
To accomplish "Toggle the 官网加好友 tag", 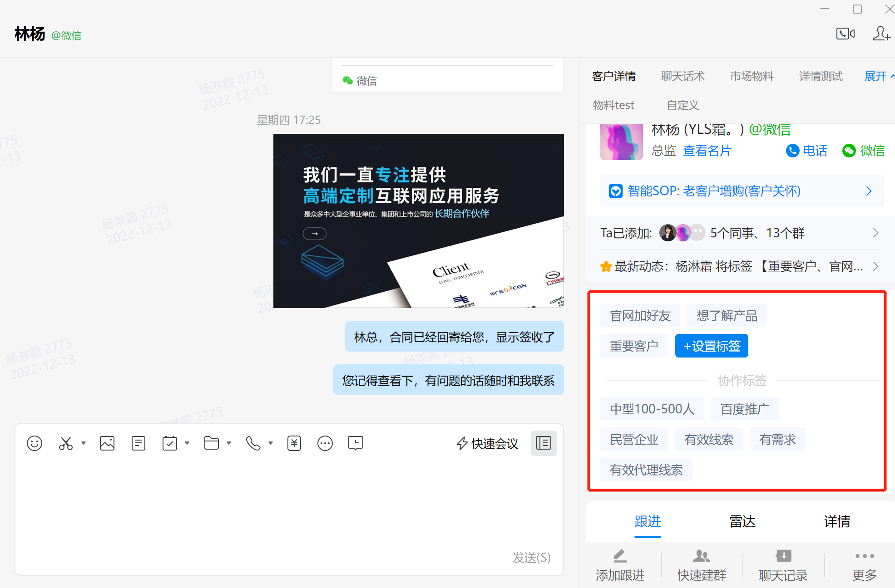I will pos(640,316).
